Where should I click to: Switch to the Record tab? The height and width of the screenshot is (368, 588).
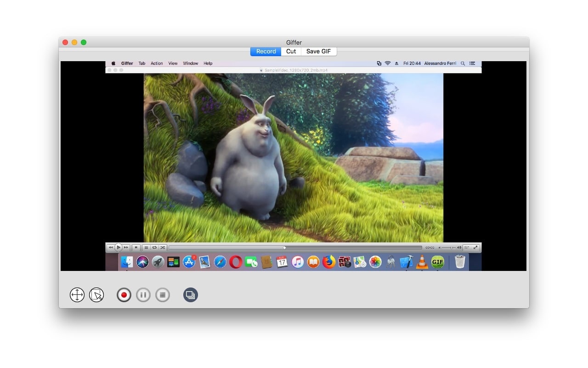266,52
